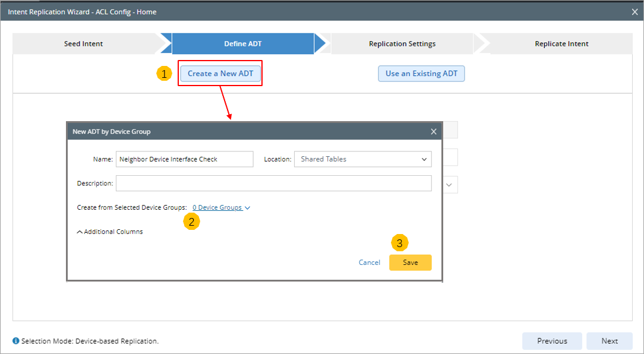
Task: Click the yellow step 1 callout marker
Action: 164,74
